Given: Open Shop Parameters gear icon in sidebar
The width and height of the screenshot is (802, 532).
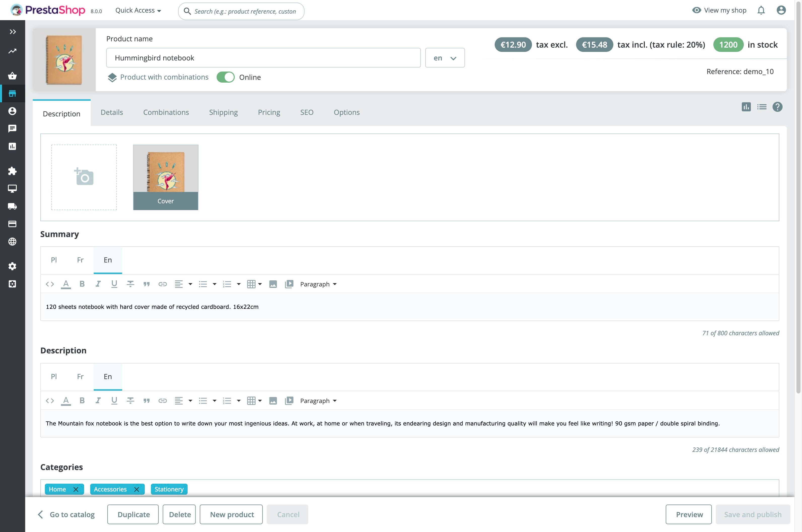Looking at the screenshot, I should click(x=13, y=266).
